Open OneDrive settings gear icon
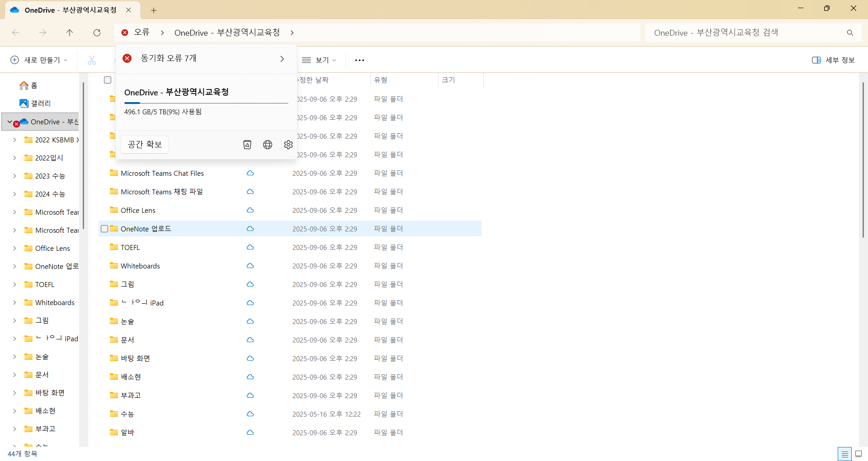 click(288, 145)
